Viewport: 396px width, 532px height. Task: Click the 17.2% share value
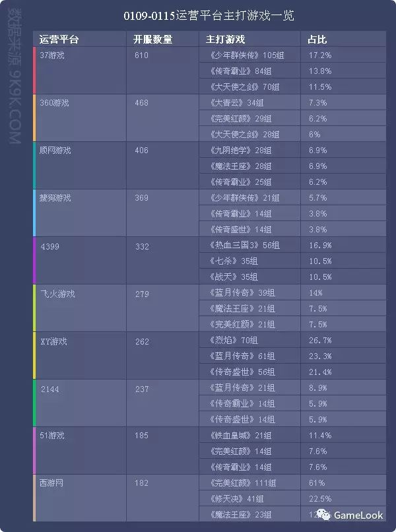click(320, 55)
